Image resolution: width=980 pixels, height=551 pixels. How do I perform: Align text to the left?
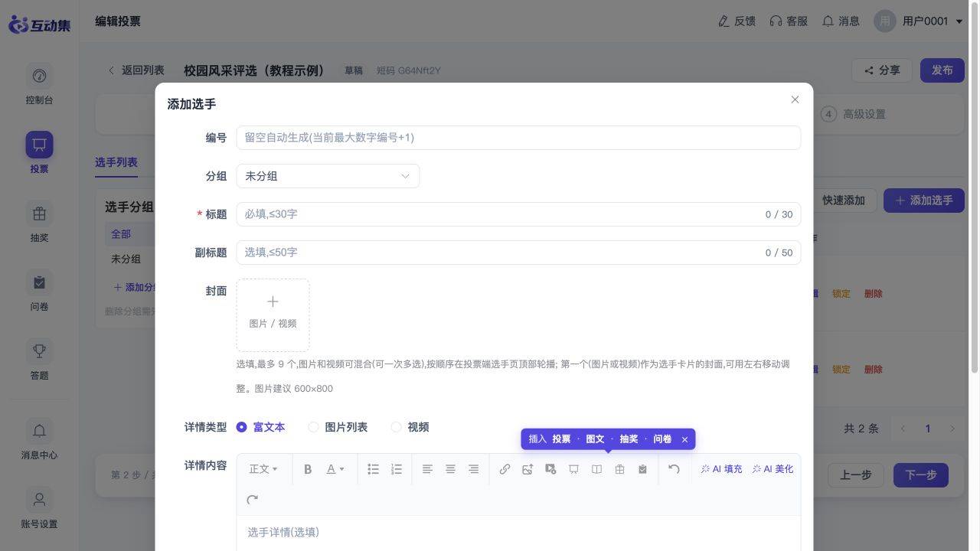pyautogui.click(x=427, y=469)
